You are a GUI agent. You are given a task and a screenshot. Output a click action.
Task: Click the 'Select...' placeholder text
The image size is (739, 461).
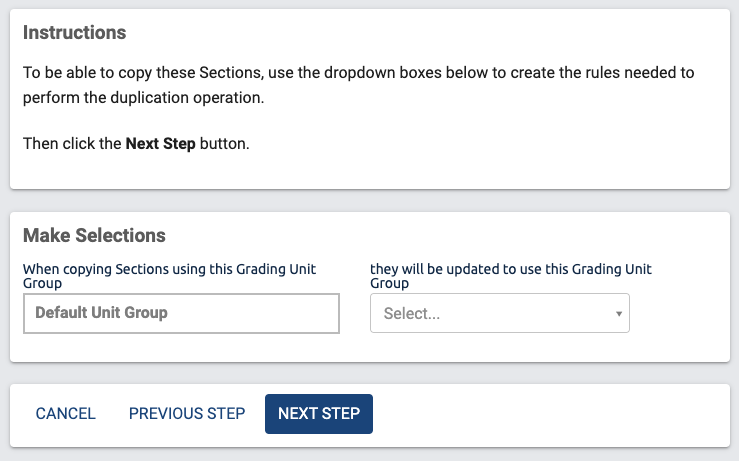click(412, 314)
